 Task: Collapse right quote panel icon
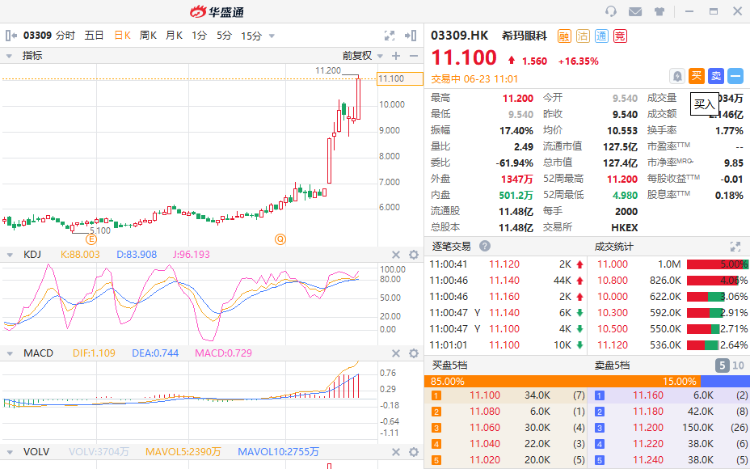click(x=410, y=35)
